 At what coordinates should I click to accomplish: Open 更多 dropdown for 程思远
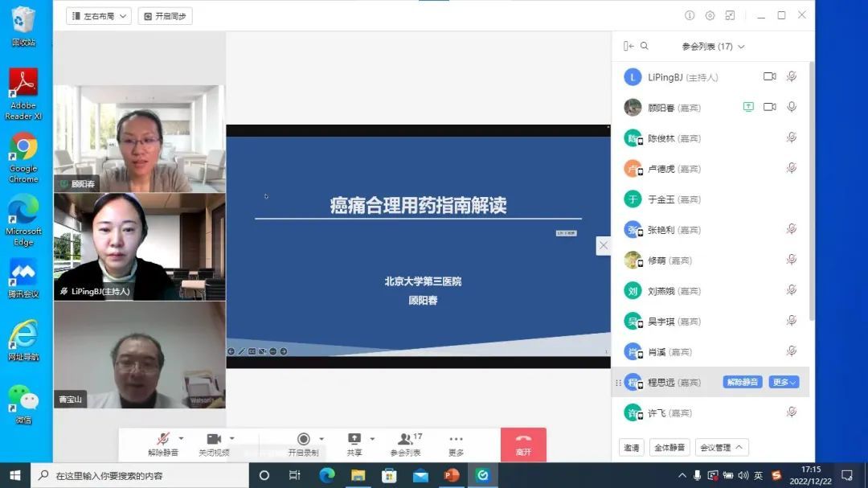784,382
